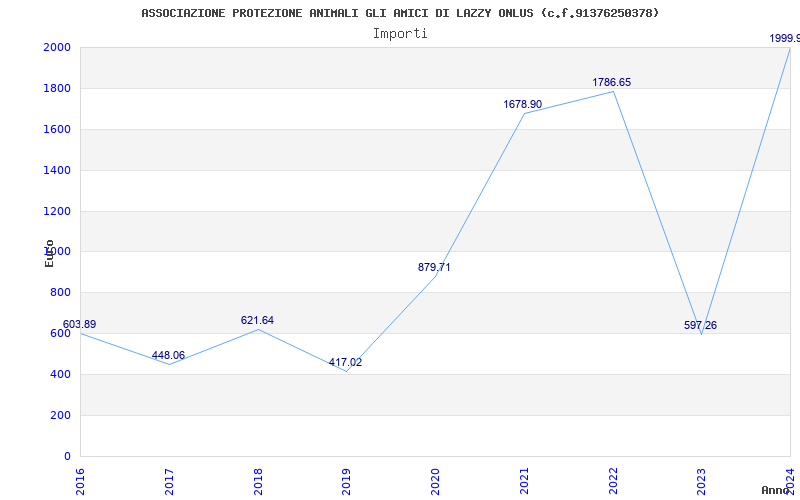
Task: Click the 603.89 data label
Action: (79, 324)
